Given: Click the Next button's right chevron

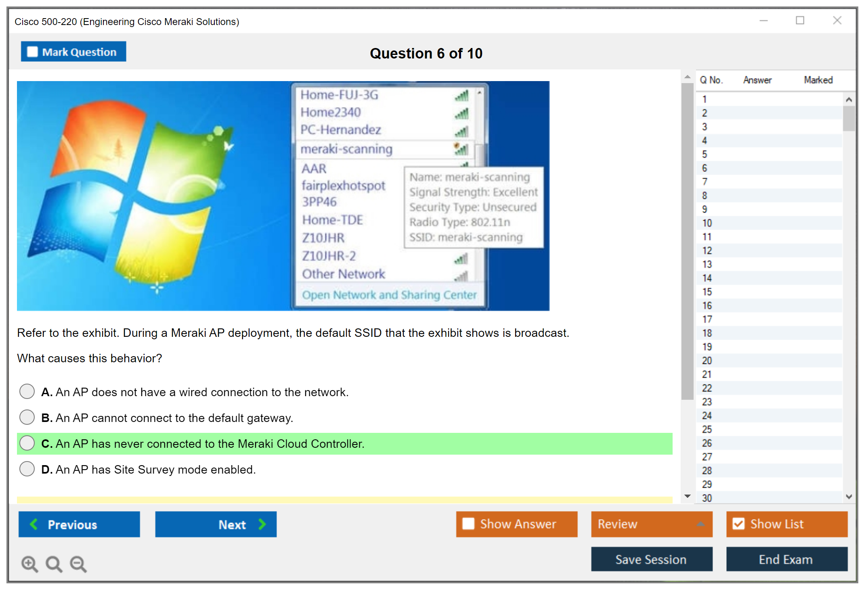Looking at the screenshot, I should (262, 524).
